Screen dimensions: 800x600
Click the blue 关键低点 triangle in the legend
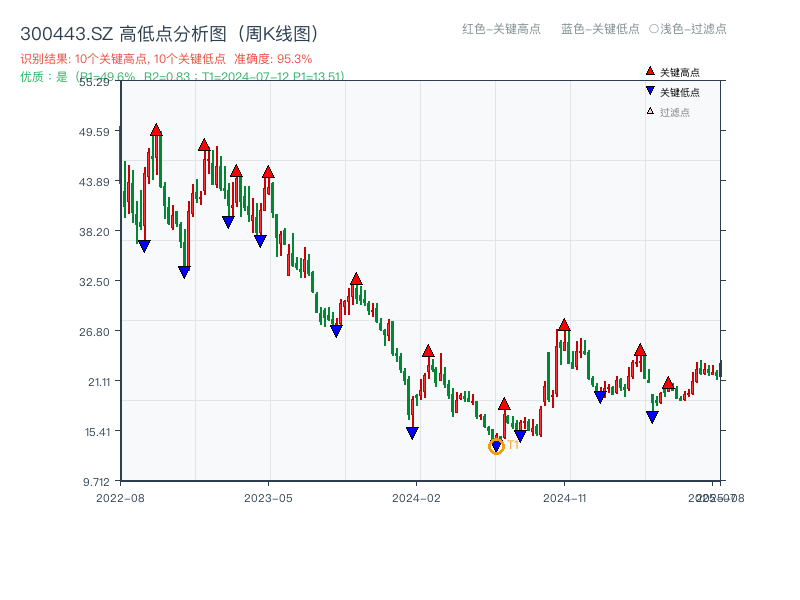coord(650,91)
